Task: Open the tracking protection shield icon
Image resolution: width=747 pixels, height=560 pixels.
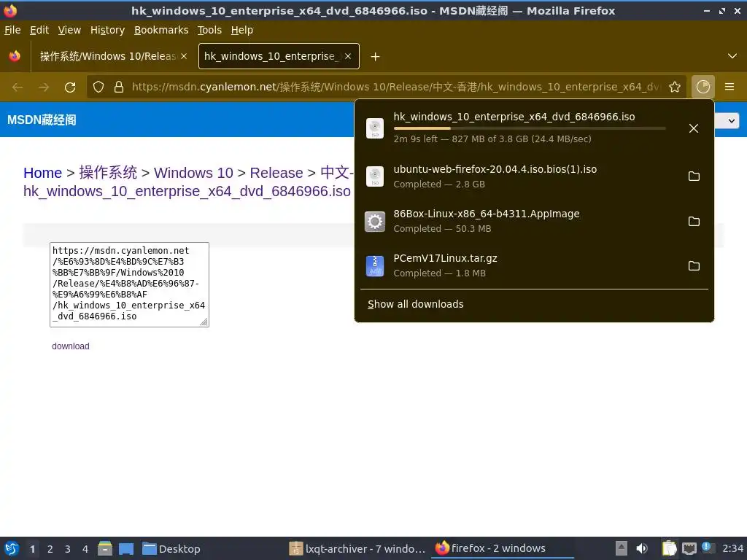Action: pyautogui.click(x=98, y=87)
